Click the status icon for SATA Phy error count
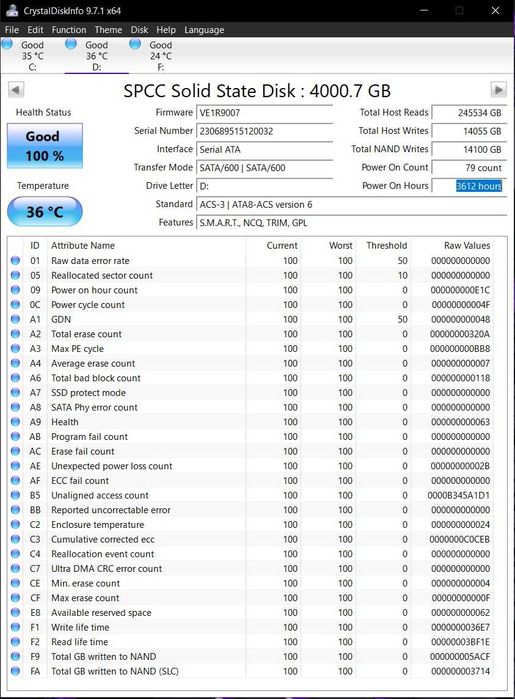 [15, 407]
